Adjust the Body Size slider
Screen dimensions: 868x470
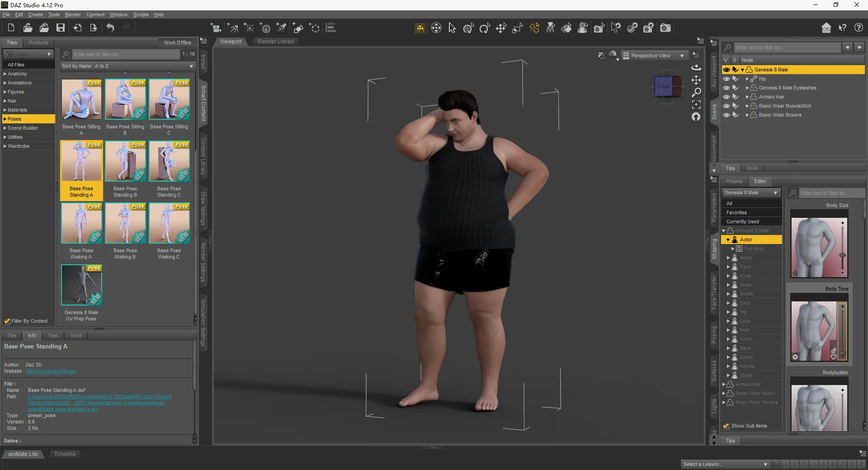pyautogui.click(x=842, y=256)
